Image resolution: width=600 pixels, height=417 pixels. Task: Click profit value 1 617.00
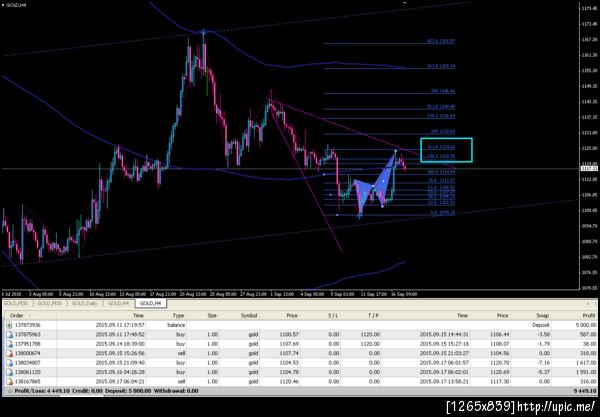[584, 363]
